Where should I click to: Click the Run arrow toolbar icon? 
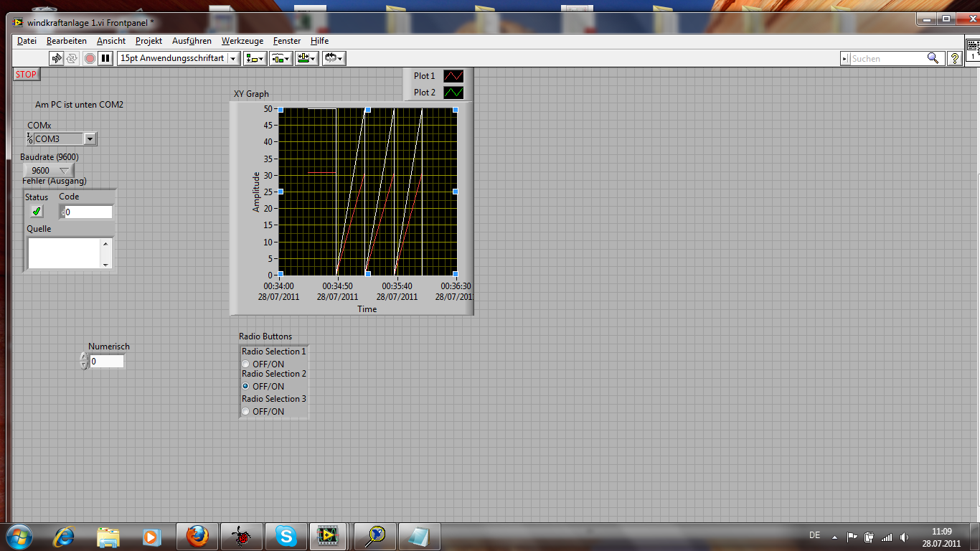(x=57, y=58)
